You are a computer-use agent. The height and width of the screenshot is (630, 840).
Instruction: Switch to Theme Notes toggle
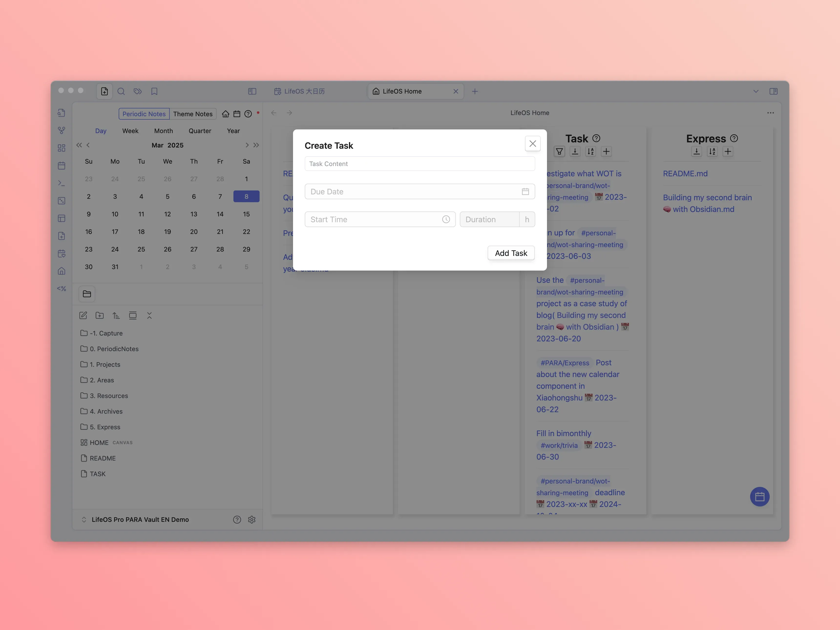192,114
